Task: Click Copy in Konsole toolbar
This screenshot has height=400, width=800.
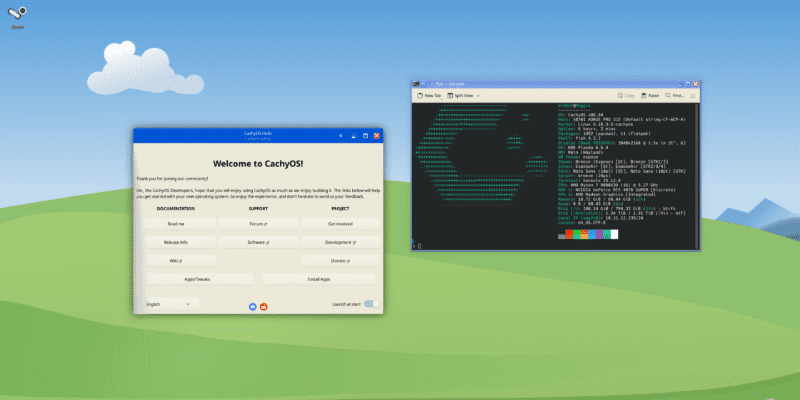Action: (x=626, y=96)
